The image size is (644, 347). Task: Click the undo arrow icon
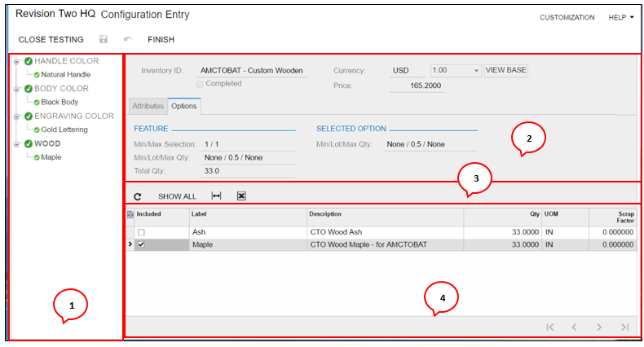pyautogui.click(x=127, y=39)
